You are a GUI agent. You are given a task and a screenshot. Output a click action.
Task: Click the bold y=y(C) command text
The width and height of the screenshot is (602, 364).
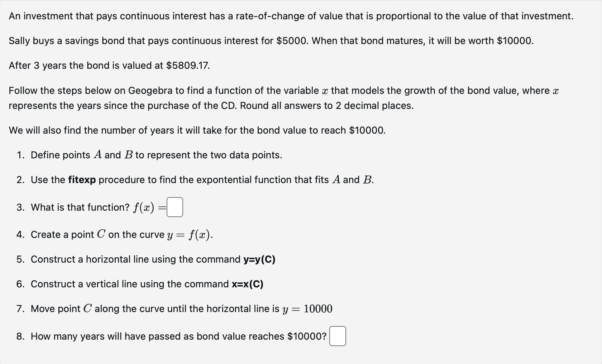259,259
